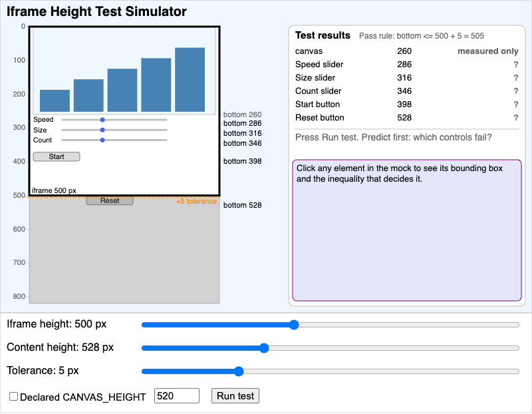532x414 pixels.
Task: Click the 'bottom 286' annotation label
Action: (x=242, y=123)
